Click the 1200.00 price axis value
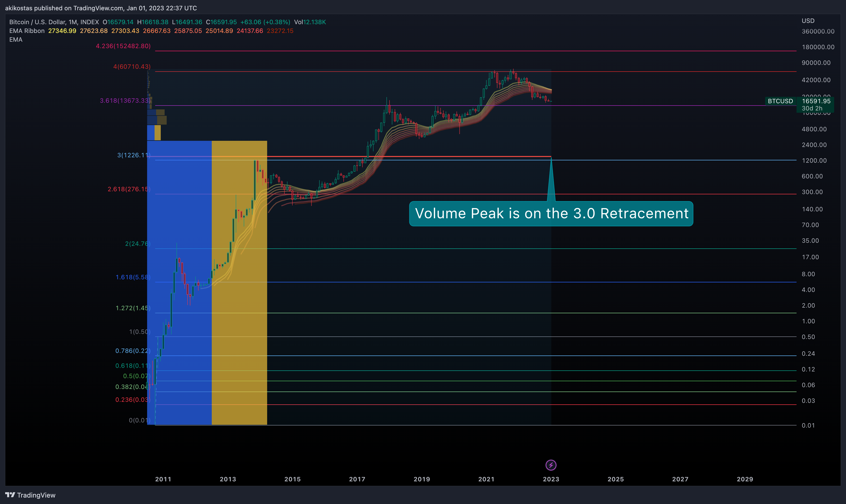The width and height of the screenshot is (846, 504). (814, 160)
